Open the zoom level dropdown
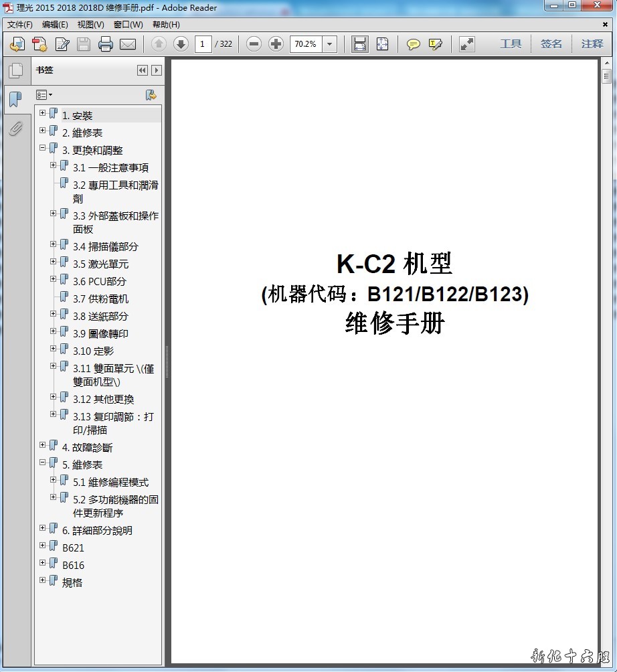The height and width of the screenshot is (672, 617). [329, 44]
